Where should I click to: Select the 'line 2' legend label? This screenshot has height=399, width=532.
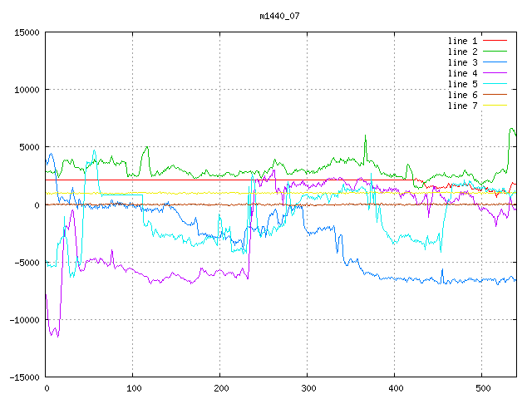point(463,52)
